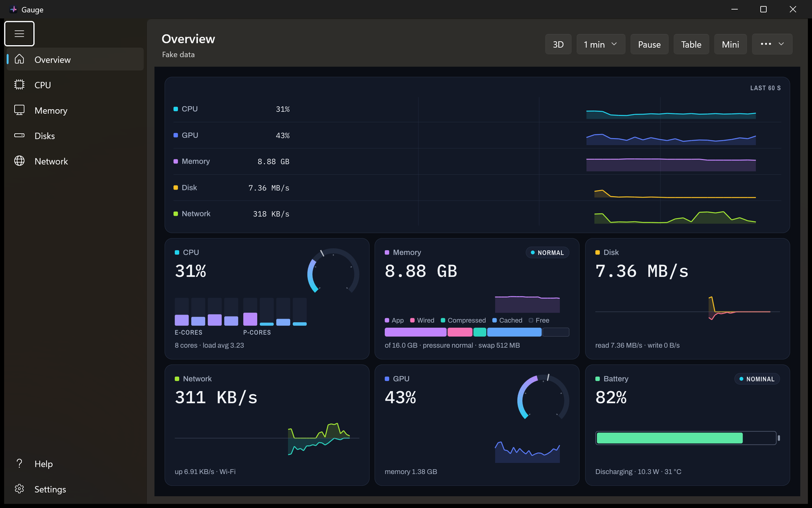The image size is (812, 508).
Task: Click the Disks drive icon in sidebar
Action: (19, 136)
